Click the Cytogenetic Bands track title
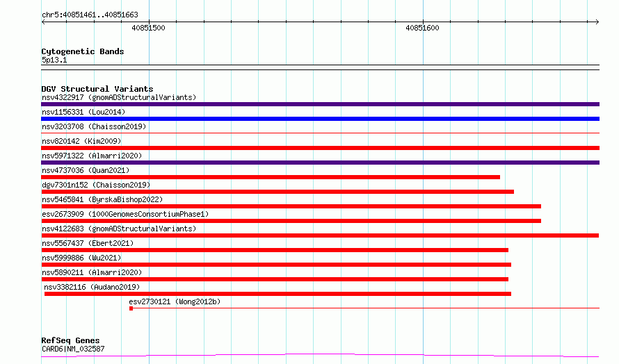The height and width of the screenshot is (364, 619). click(x=83, y=51)
